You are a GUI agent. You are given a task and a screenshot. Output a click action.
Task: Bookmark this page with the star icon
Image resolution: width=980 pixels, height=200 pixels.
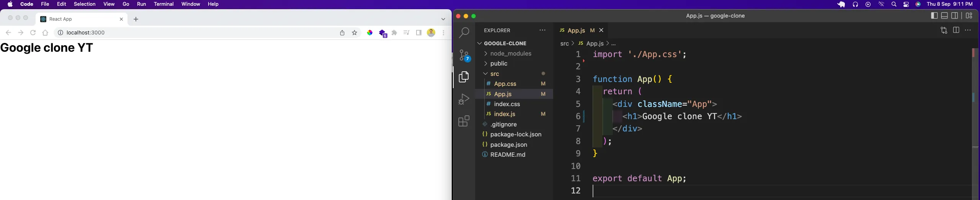(354, 33)
